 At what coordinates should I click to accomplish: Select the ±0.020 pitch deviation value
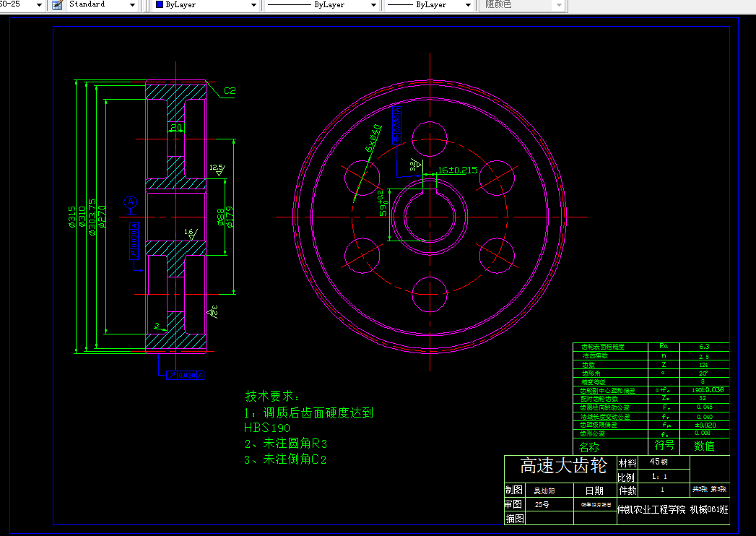coord(705,425)
